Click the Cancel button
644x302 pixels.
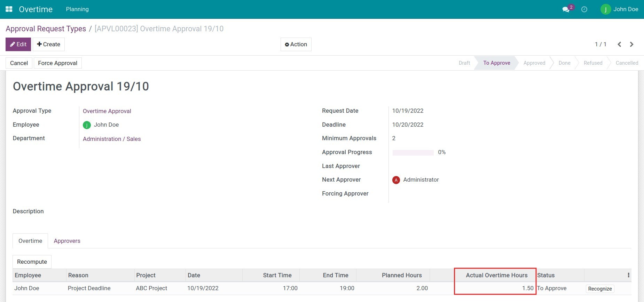[x=19, y=63]
